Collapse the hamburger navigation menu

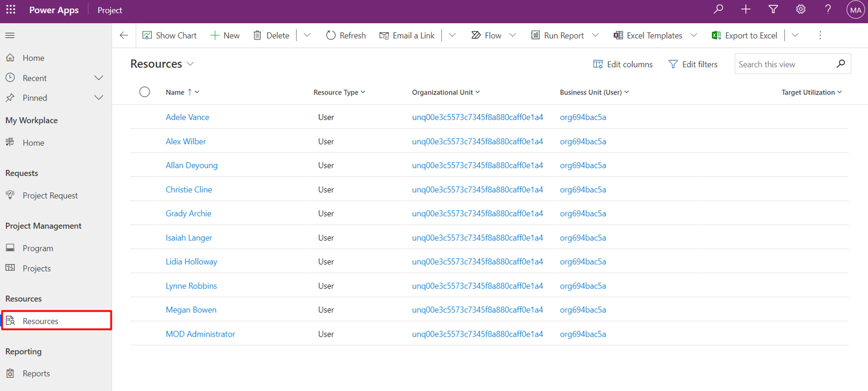coord(10,35)
